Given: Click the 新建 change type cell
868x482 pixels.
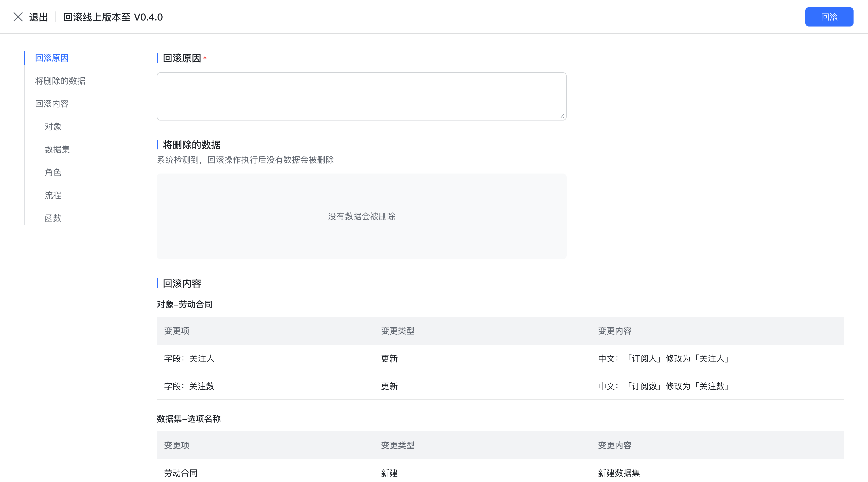Looking at the screenshot, I should [389, 473].
